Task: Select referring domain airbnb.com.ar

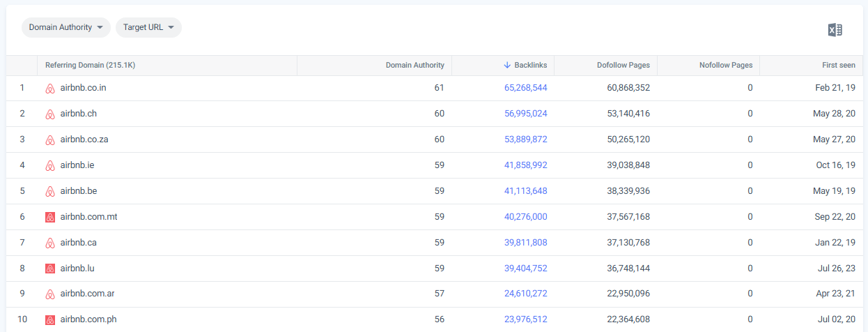Action: (88, 294)
